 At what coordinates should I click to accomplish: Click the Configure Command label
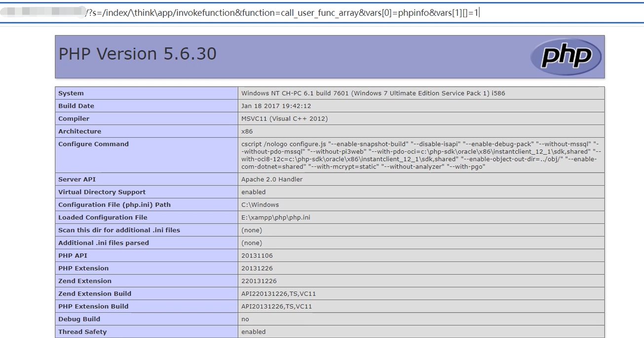(94, 144)
